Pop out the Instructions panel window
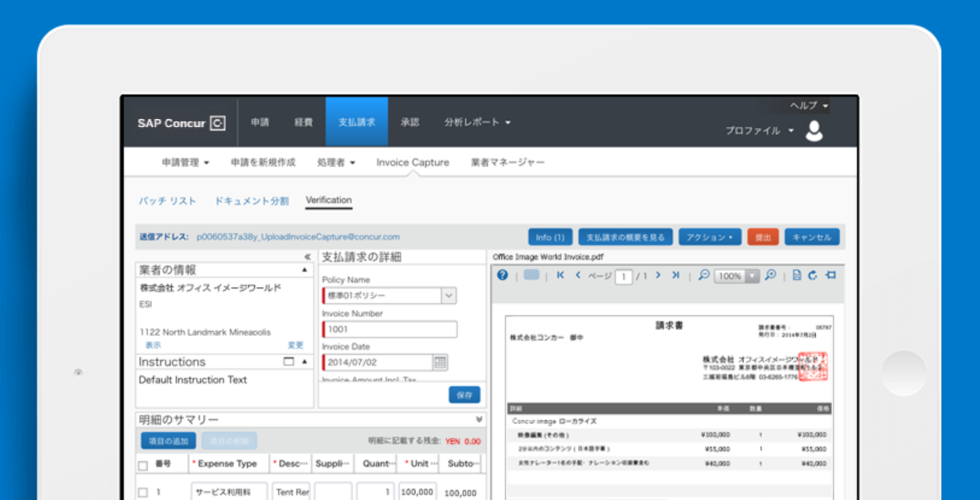 (289, 362)
